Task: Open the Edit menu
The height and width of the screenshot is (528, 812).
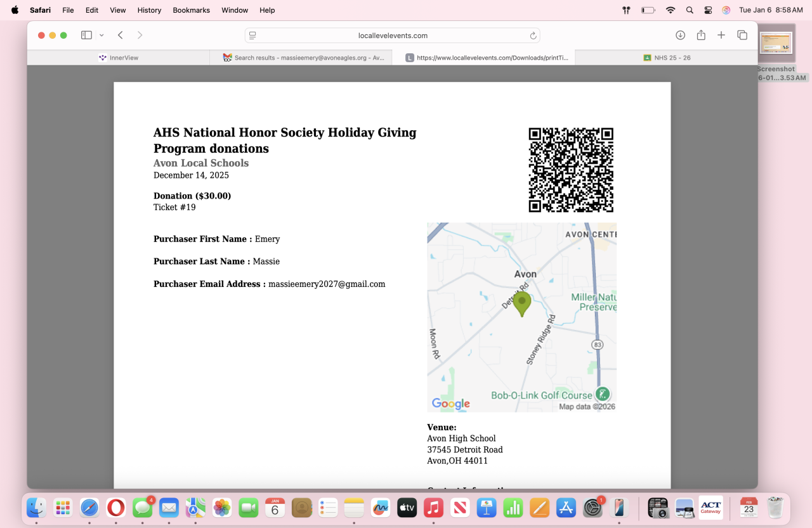Action: 92,10
